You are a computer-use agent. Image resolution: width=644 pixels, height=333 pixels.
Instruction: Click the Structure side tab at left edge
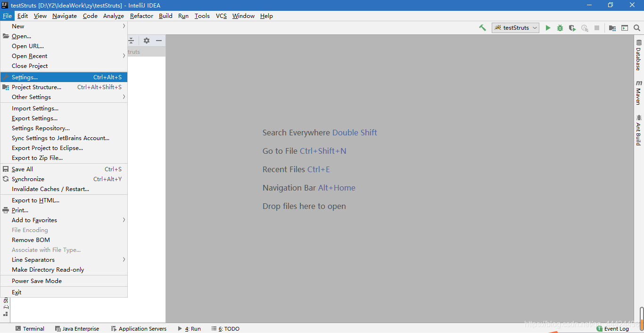coord(5,306)
